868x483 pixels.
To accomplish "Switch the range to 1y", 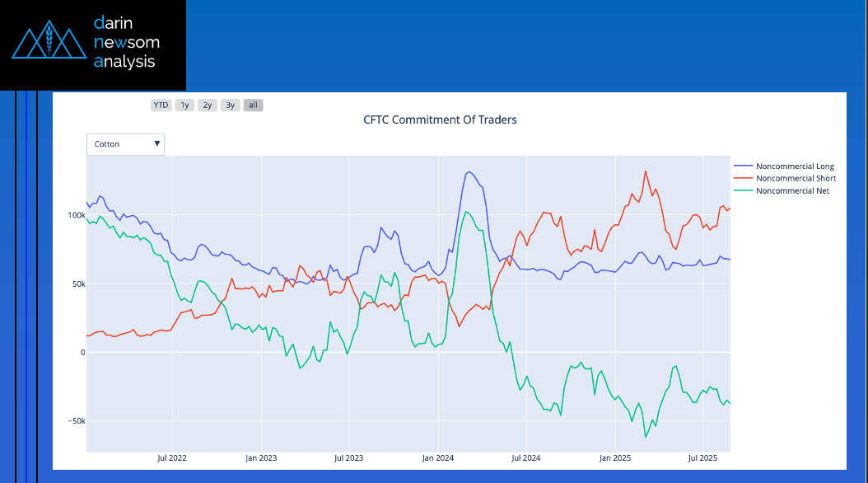I will [184, 105].
